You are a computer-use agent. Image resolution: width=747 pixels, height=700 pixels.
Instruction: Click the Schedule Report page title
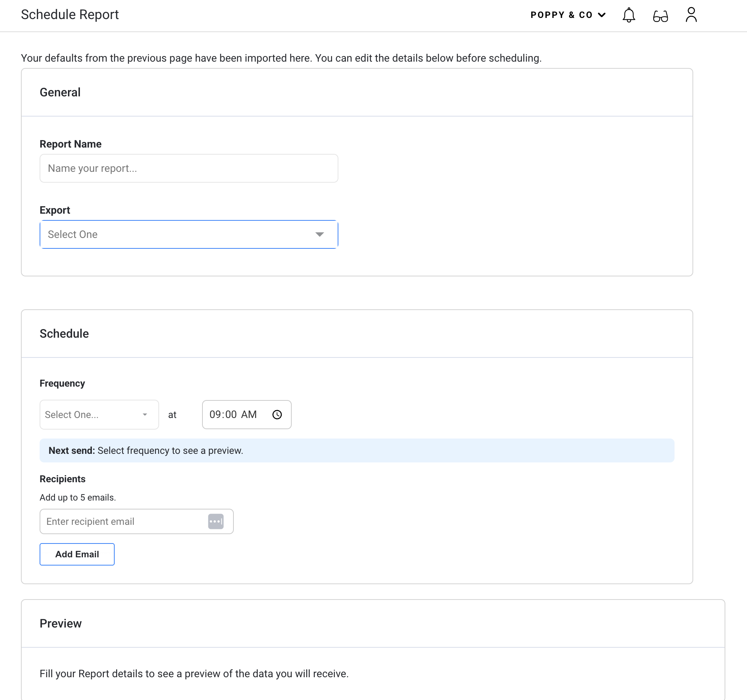[70, 15]
